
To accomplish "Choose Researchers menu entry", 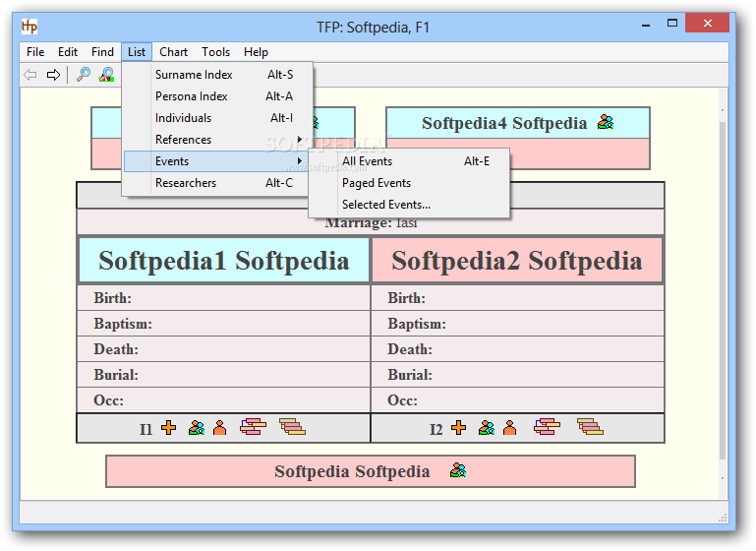I will [218, 183].
